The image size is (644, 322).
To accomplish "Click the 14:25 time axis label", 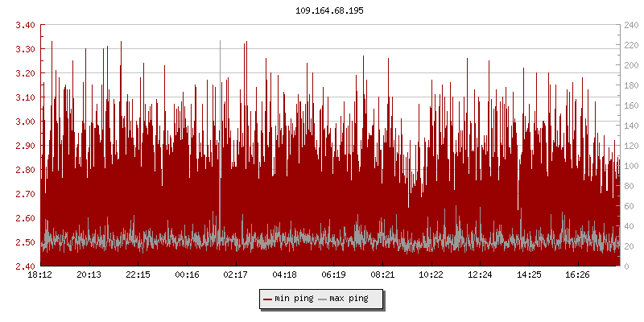I will [529, 275].
